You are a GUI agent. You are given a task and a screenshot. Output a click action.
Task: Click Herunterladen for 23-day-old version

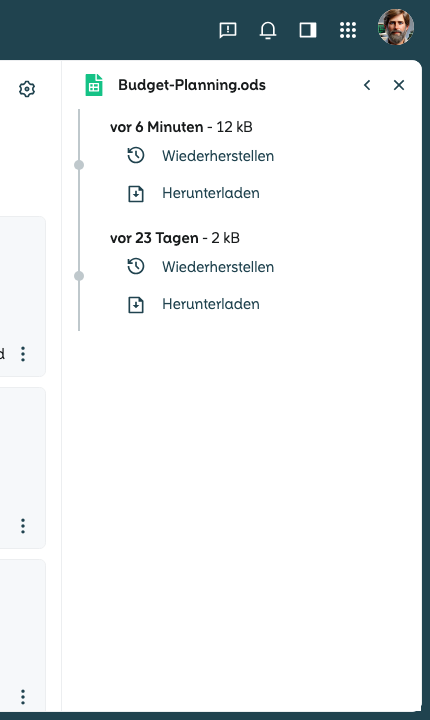211,304
